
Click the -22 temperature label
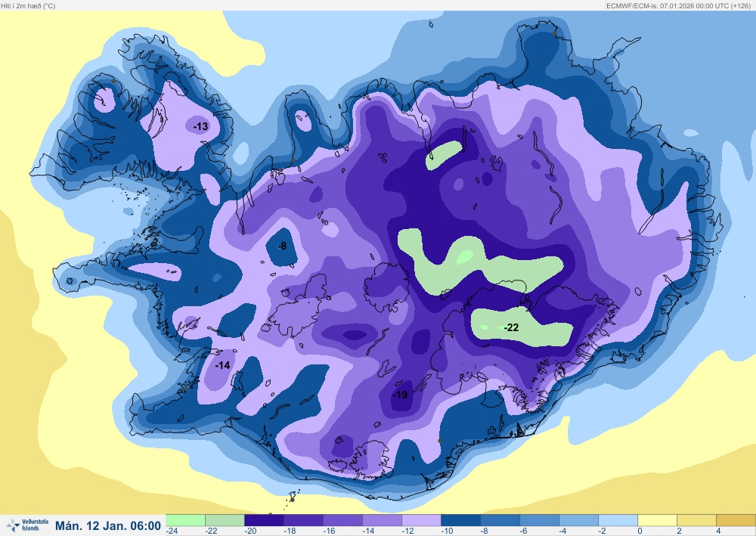(511, 328)
